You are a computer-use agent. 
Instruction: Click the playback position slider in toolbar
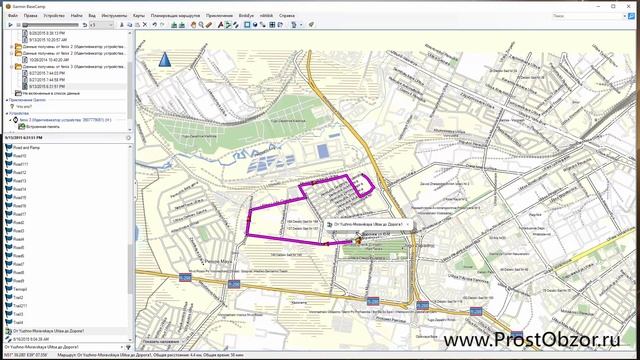(50, 25)
